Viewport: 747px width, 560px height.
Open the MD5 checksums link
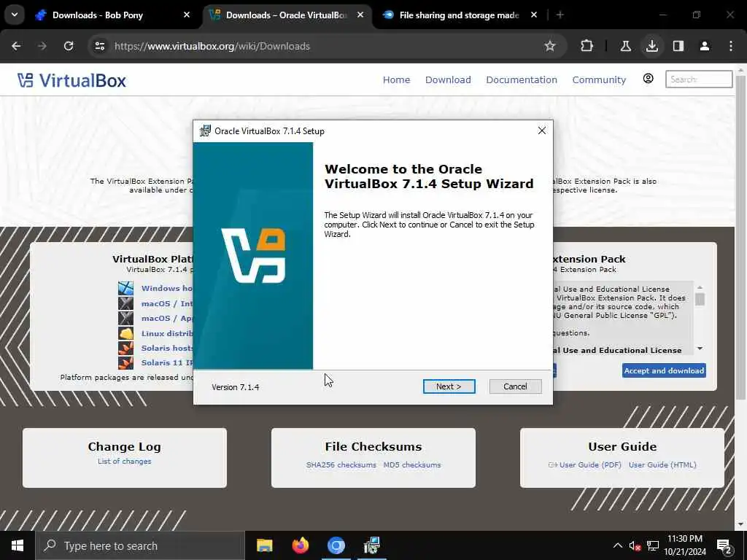(x=412, y=464)
